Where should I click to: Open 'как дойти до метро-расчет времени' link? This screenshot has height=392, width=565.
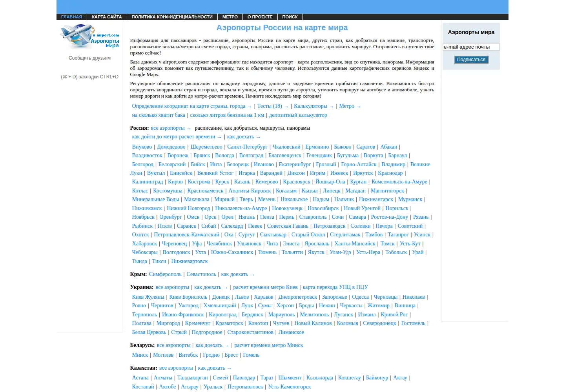pyautogui.click(x=177, y=137)
